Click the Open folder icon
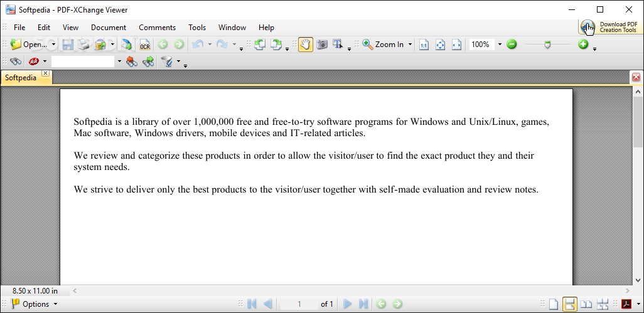644x313 pixels. 16,45
